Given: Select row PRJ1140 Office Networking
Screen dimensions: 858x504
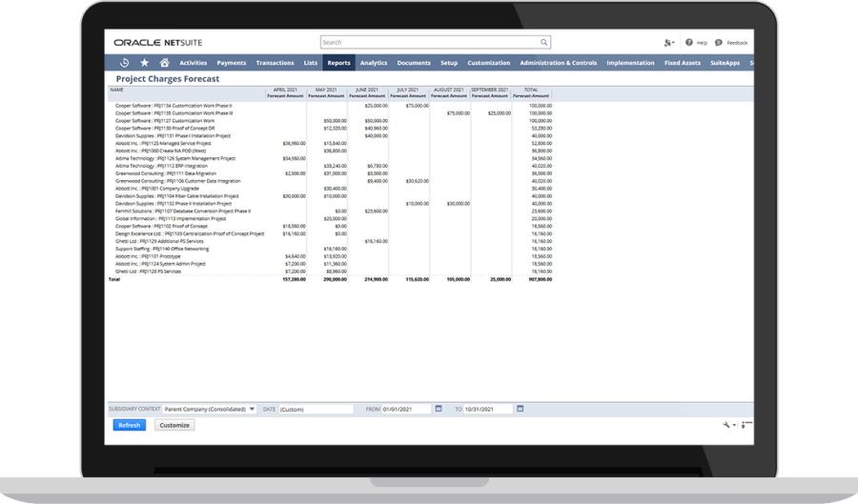Looking at the screenshot, I should (x=331, y=249).
